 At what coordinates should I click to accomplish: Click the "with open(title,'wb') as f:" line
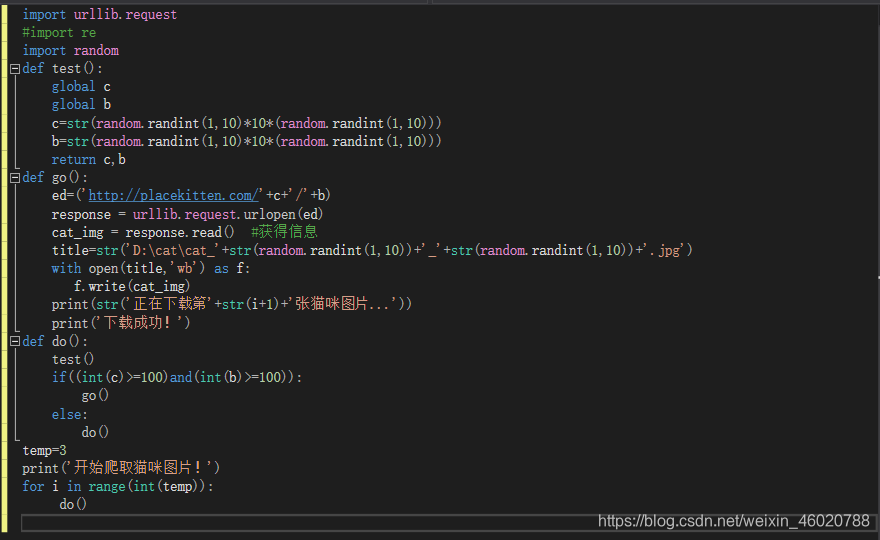(x=151, y=268)
